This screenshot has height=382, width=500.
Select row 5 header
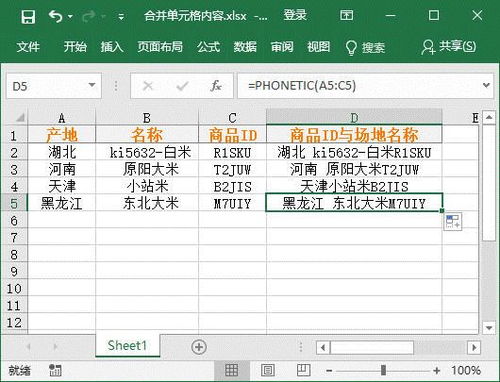(14, 203)
